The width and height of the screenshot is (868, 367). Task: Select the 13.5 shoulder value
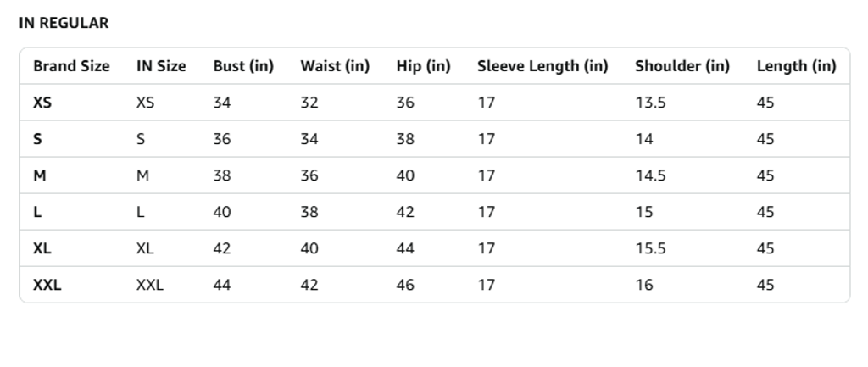pos(650,103)
